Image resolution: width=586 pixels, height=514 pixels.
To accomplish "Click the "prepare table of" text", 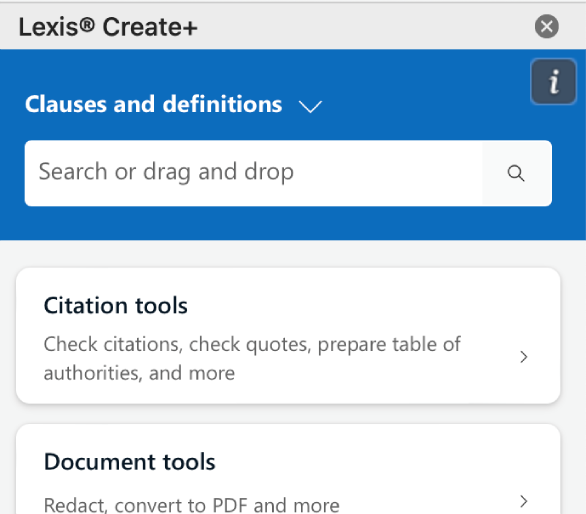I will tap(389, 344).
